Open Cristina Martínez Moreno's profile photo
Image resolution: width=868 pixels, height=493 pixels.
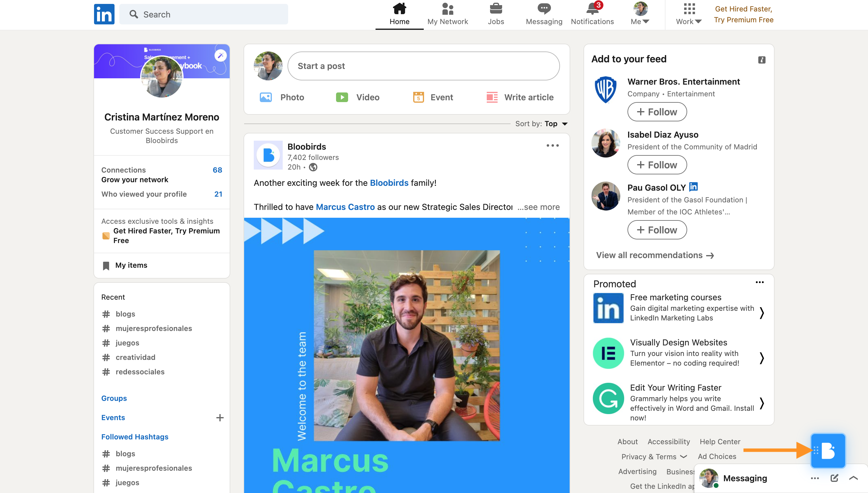click(x=162, y=77)
